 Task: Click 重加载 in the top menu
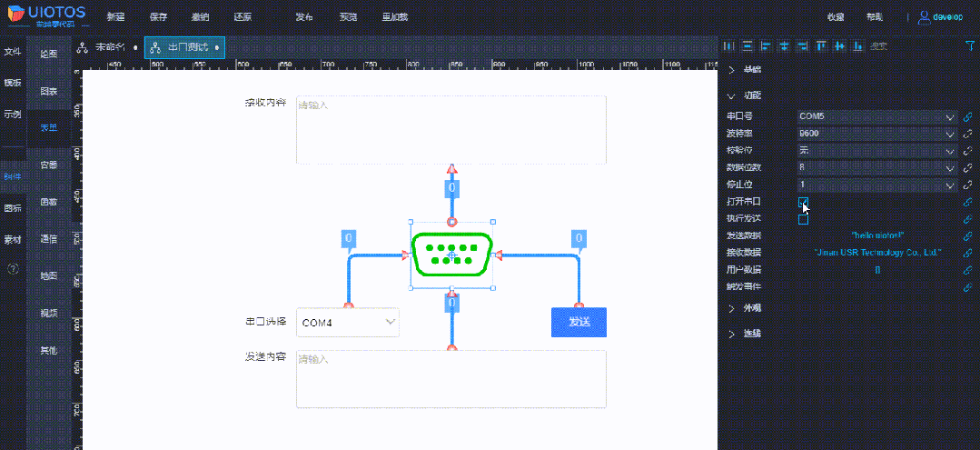[395, 17]
